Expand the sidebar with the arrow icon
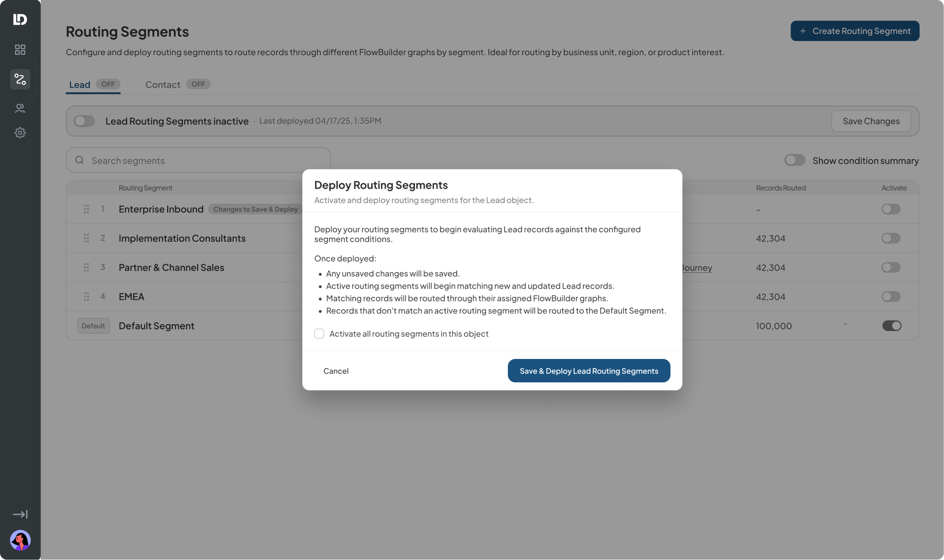The image size is (944, 560). tap(20, 514)
